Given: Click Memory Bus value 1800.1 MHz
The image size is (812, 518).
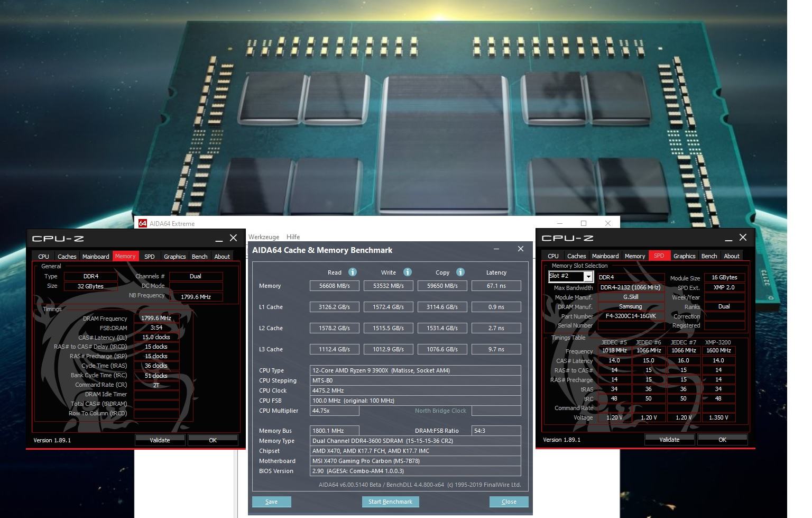Looking at the screenshot, I should pos(335,431).
